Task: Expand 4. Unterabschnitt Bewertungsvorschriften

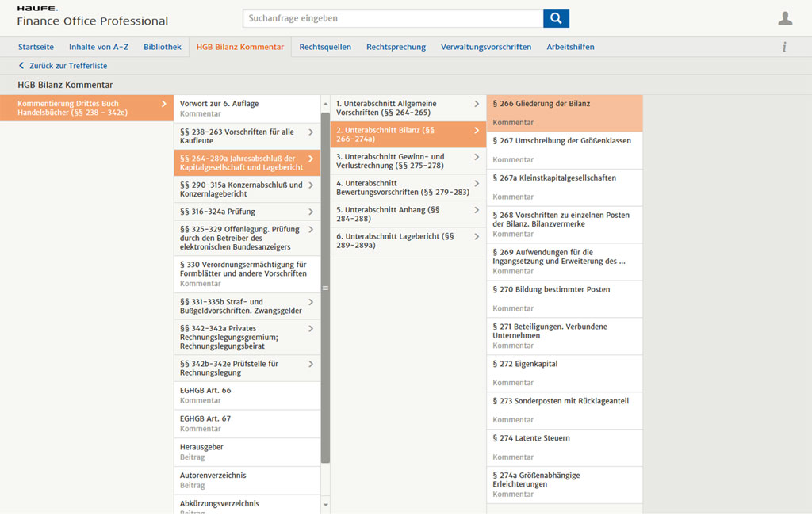Action: click(408, 187)
